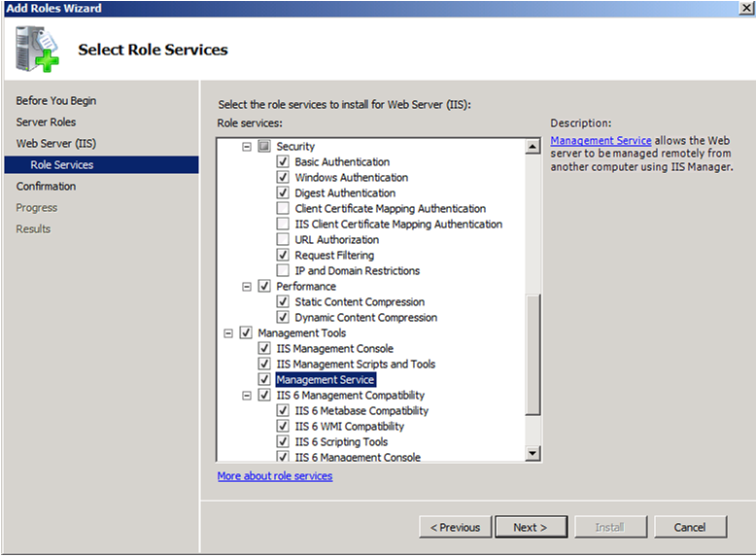Uncheck IIS Management Scripts and Tools checkbox
The width and height of the screenshot is (756, 557).
point(264,364)
